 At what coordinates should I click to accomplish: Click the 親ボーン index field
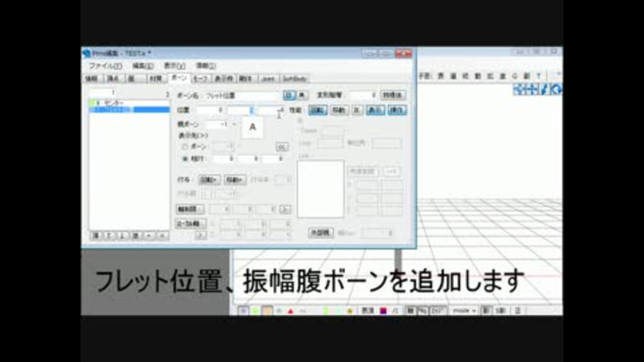tap(218, 125)
